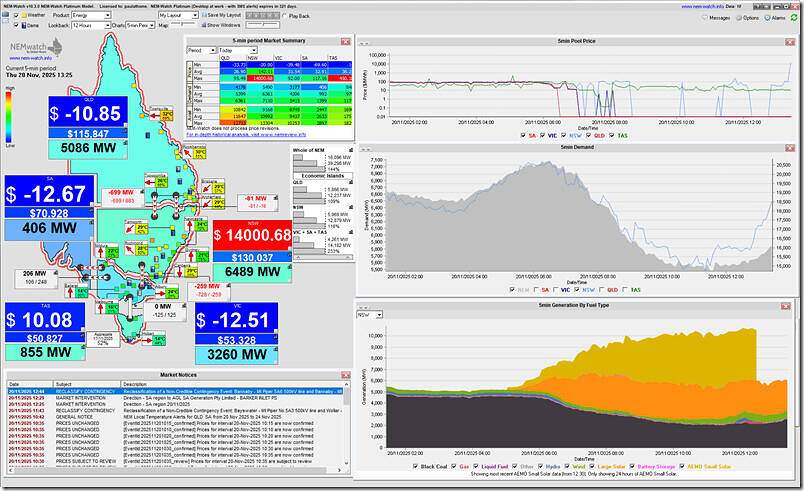The image size is (804, 491).
Task: Toggle the VIC checkbox in the Pool Price legend
Action: pos(542,135)
